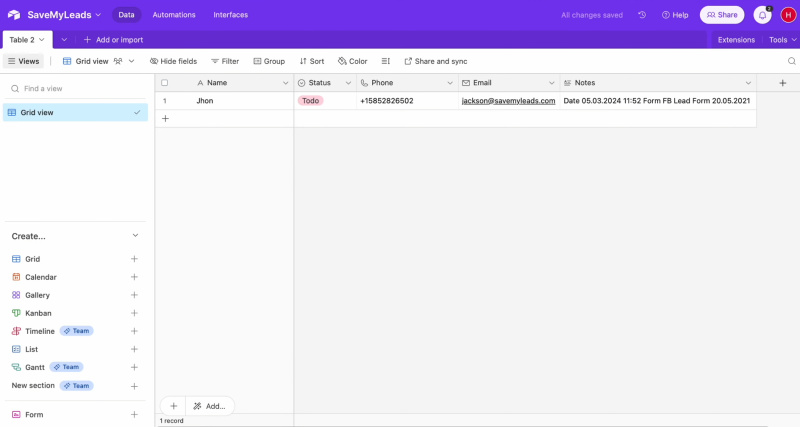Select the Calendar view type
The image size is (800, 427).
41,277
